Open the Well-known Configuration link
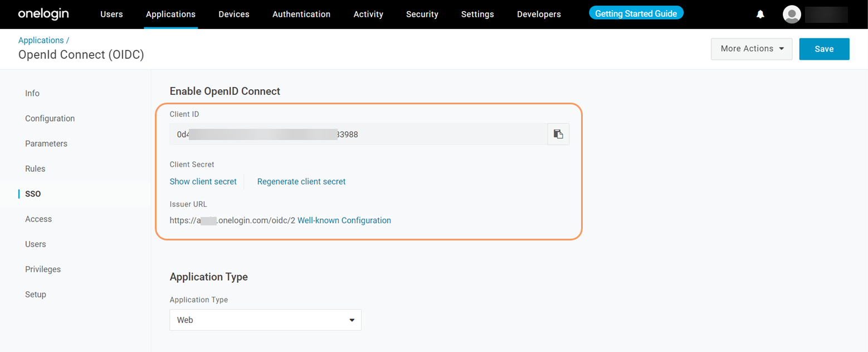 tap(344, 220)
